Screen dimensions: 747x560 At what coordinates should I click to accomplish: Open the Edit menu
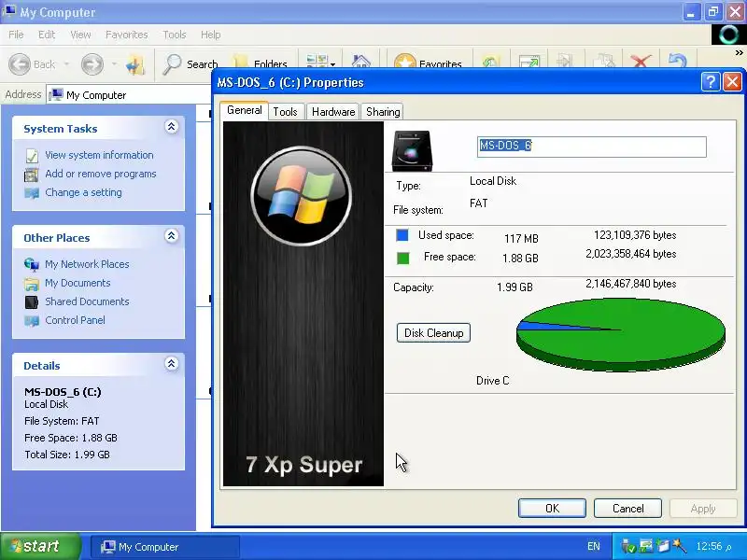coord(47,35)
